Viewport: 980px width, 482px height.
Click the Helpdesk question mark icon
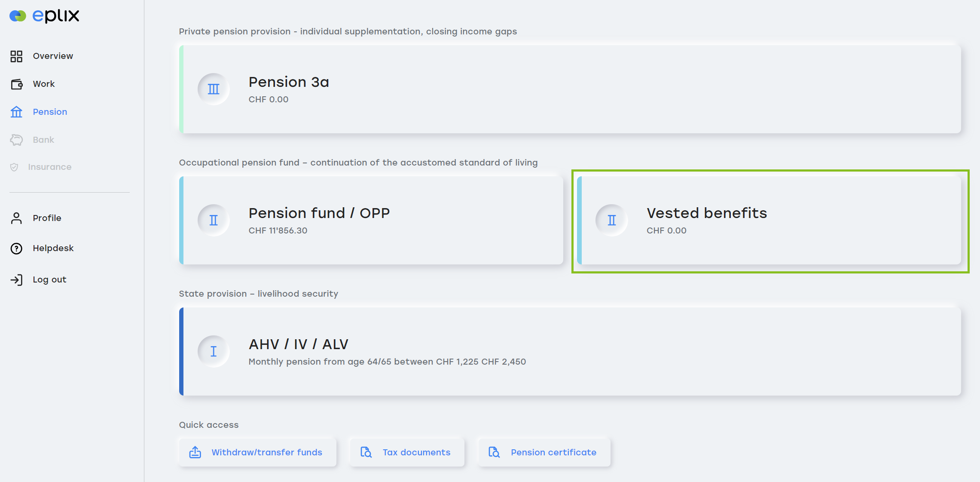tap(16, 249)
